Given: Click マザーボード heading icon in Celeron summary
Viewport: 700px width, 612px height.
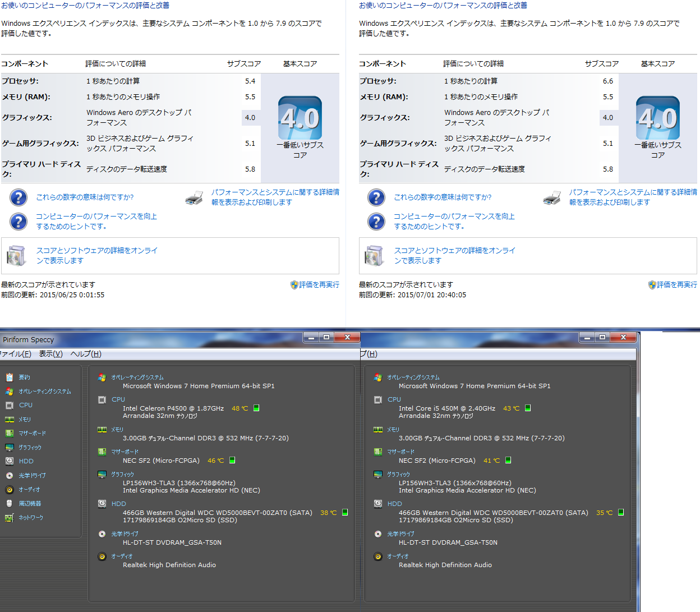Looking at the screenshot, I should 102,452.
